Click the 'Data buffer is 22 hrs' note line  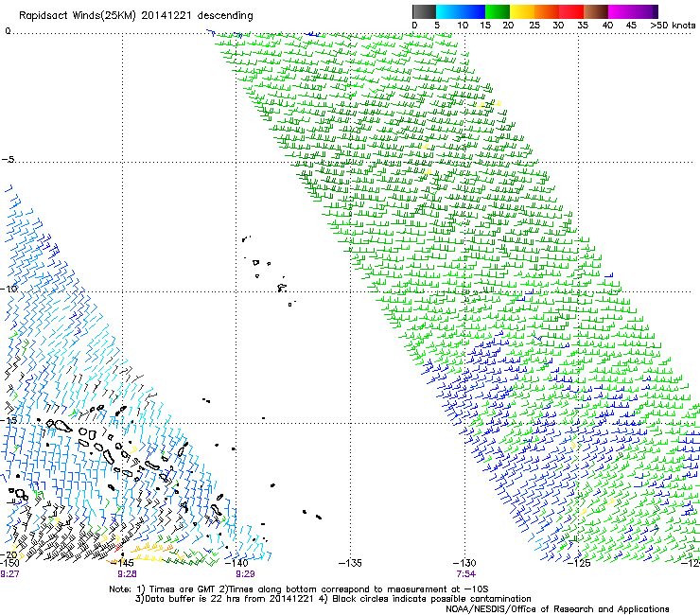333,599
